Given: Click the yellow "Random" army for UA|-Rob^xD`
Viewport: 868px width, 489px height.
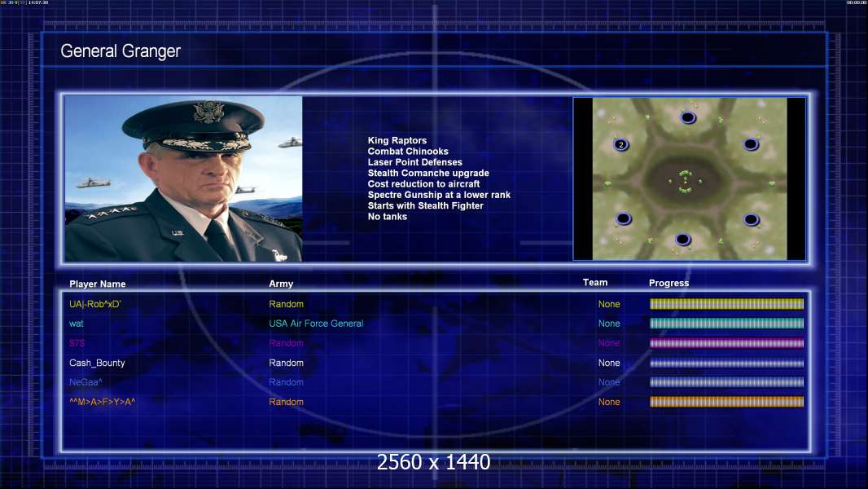Looking at the screenshot, I should tap(286, 304).
